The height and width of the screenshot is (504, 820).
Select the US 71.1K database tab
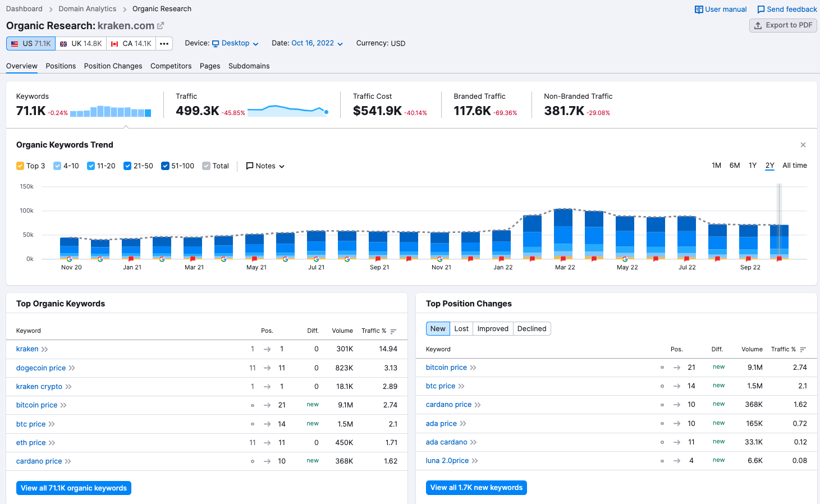click(x=31, y=44)
